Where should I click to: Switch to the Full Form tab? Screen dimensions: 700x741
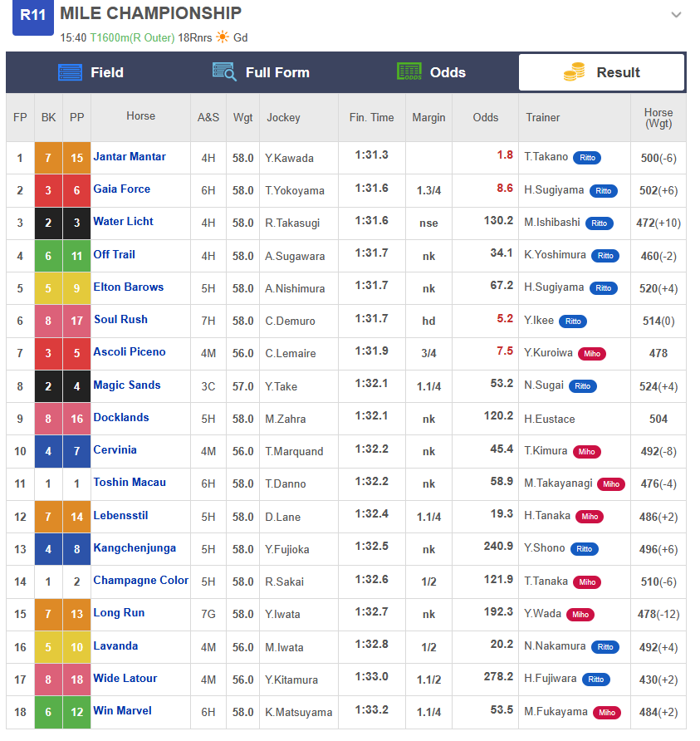[261, 72]
